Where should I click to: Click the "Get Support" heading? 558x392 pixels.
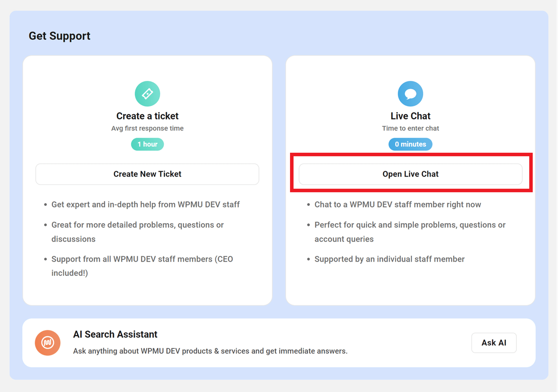point(59,36)
